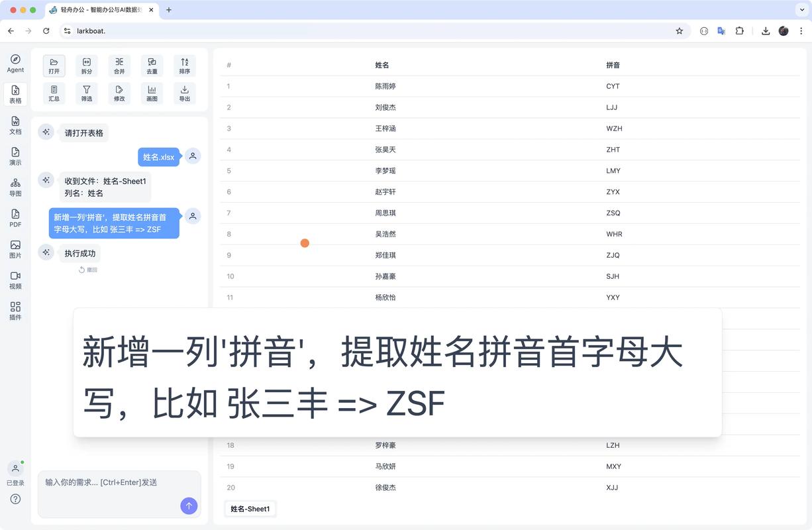This screenshot has width=812, height=530.
Task: Open the 文档 (Docs) sidebar section
Action: coord(15,126)
